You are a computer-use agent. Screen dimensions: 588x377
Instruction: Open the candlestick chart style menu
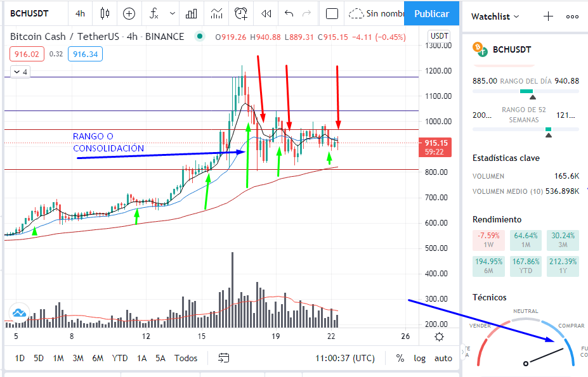pos(105,13)
